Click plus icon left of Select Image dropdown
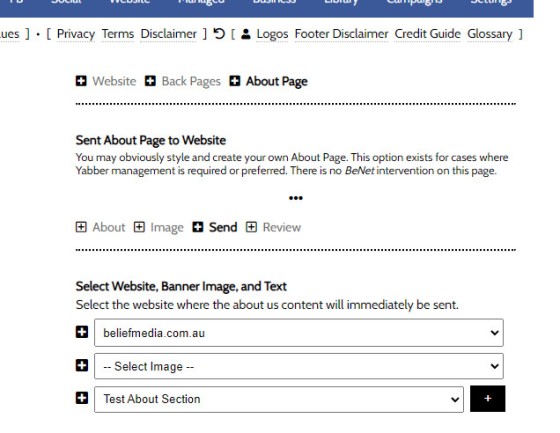The width and height of the screenshot is (560, 433). (x=82, y=365)
